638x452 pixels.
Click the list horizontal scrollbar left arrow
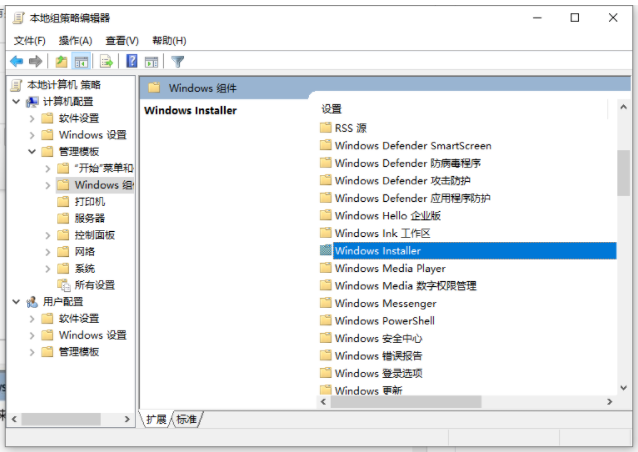pyautogui.click(x=324, y=402)
